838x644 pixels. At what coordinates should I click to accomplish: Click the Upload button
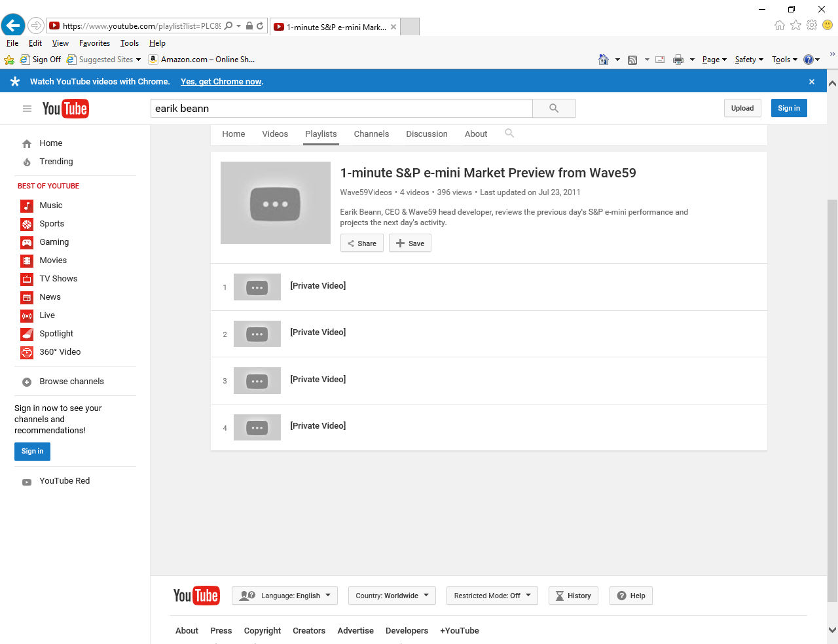(x=742, y=108)
